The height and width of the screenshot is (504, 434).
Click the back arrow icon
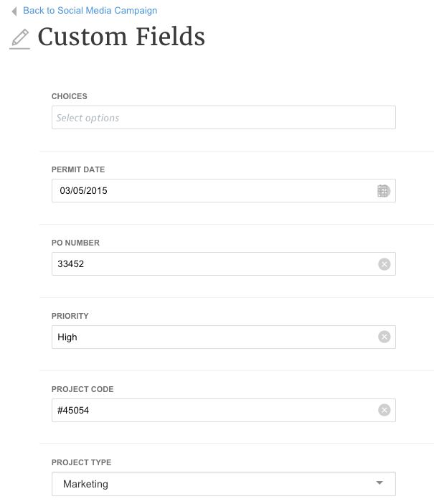tap(14, 11)
